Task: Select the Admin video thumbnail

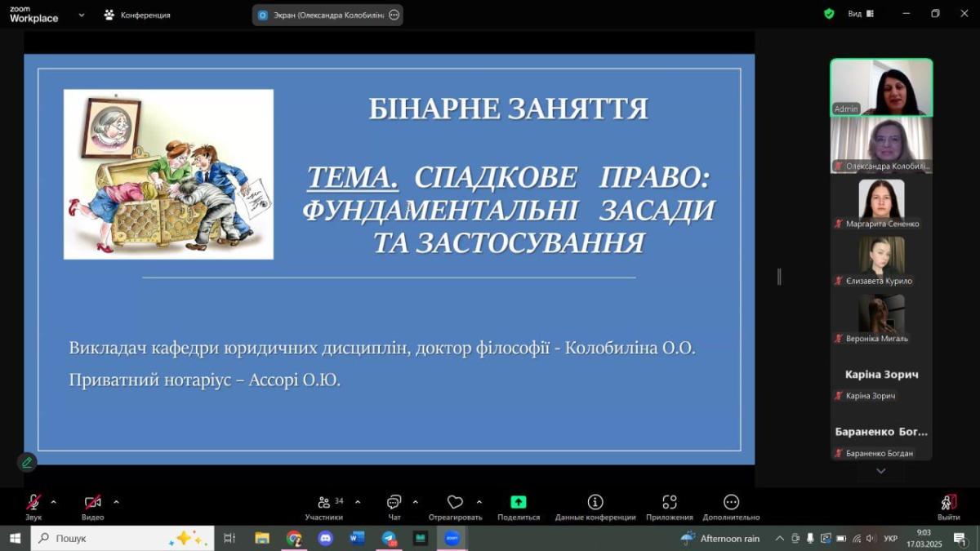Action: click(x=881, y=87)
